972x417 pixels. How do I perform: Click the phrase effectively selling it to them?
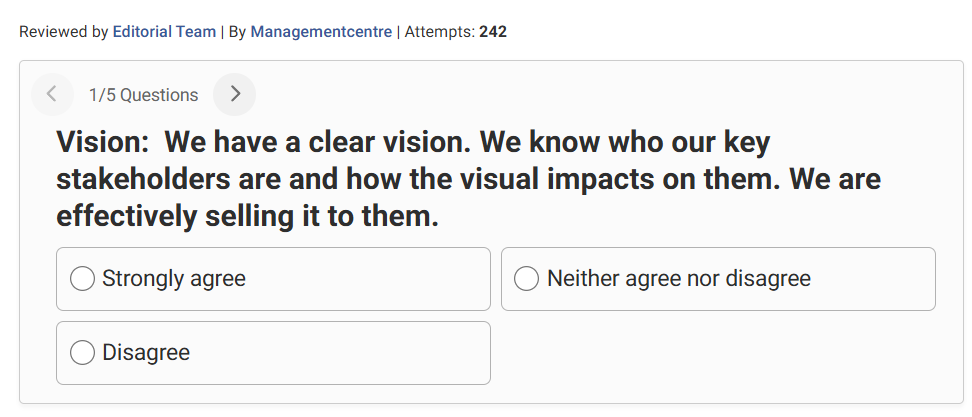point(247,216)
